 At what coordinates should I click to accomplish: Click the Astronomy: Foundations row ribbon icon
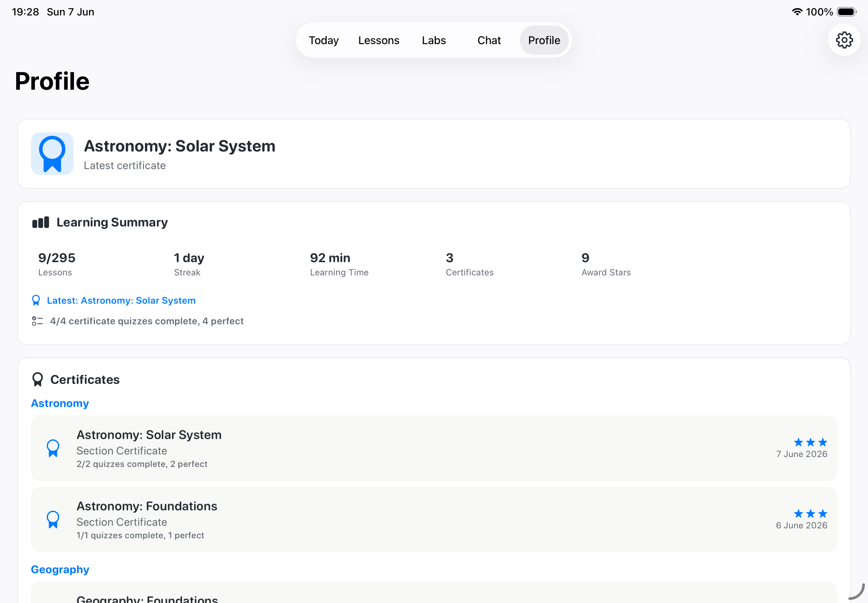coord(53,520)
